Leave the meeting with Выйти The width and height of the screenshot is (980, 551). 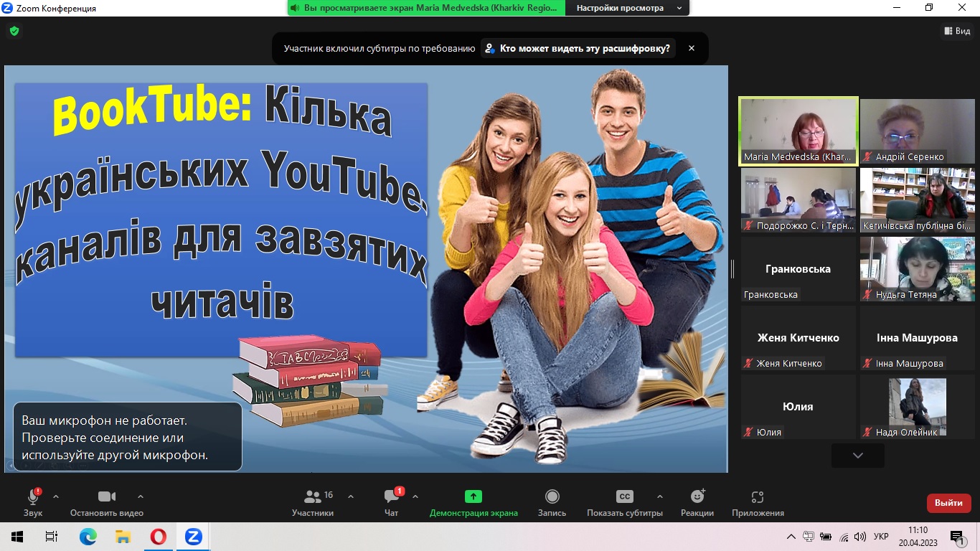pos(948,503)
